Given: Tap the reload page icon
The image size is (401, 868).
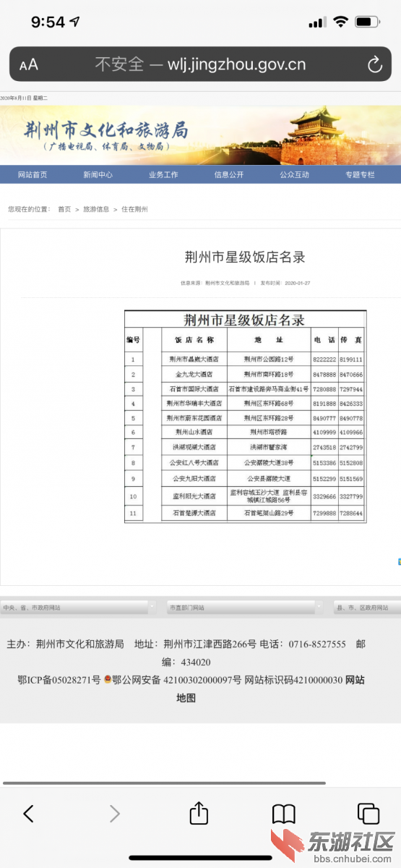Looking at the screenshot, I should 374,64.
